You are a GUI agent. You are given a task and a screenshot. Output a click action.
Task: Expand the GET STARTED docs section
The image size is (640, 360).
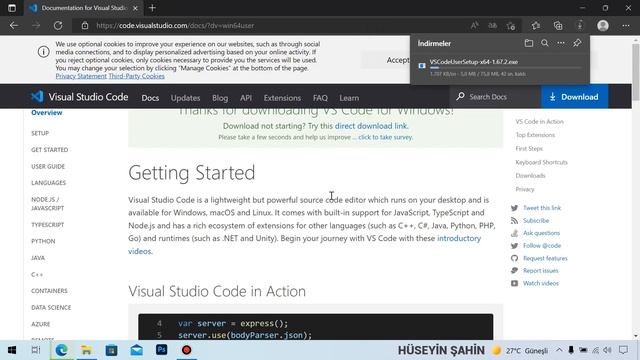click(49, 150)
